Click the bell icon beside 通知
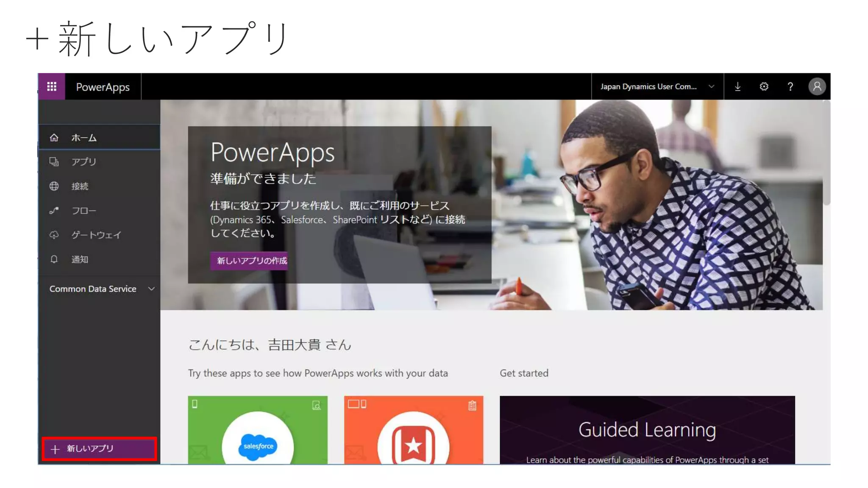The height and width of the screenshot is (488, 868). coord(54,259)
